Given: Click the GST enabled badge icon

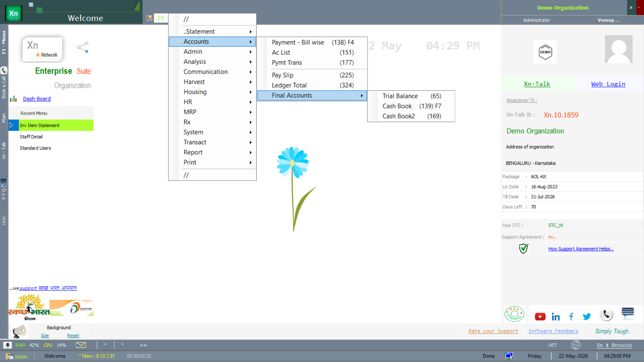Looking at the screenshot, I should coord(514,314).
